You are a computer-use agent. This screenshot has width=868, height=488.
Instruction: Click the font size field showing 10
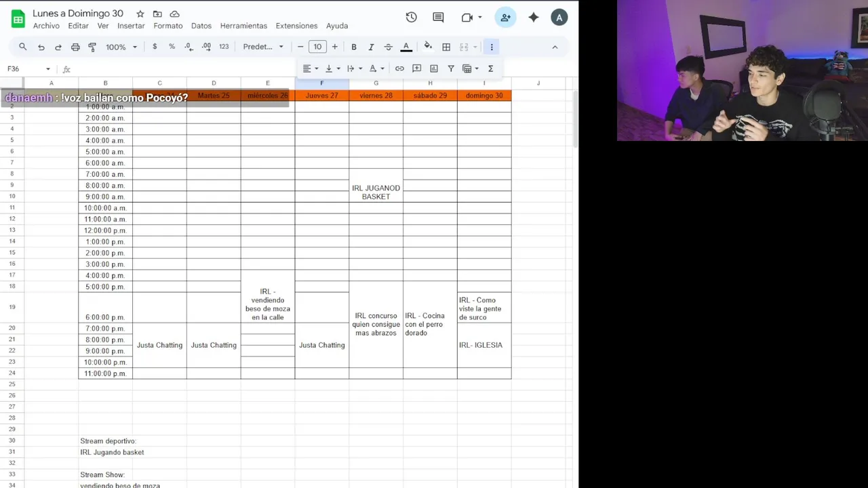pyautogui.click(x=317, y=47)
